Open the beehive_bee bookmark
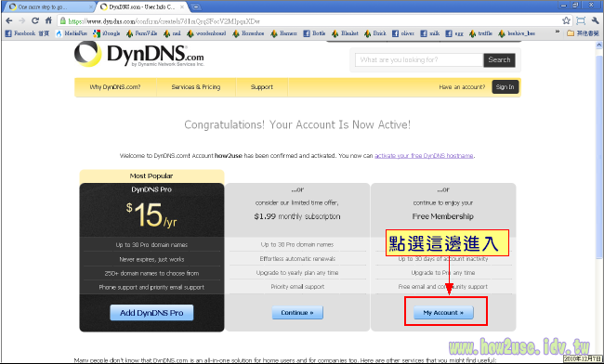This screenshot has height=364, width=604. coord(517,33)
